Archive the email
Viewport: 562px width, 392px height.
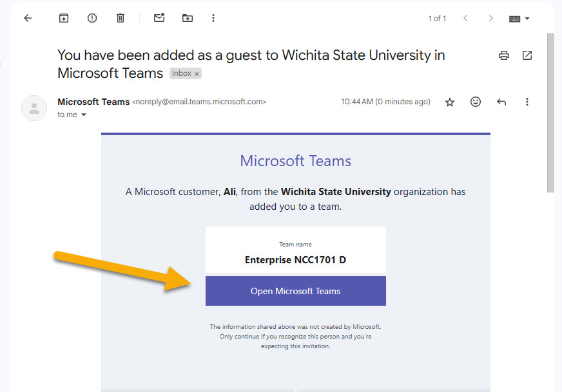point(64,17)
